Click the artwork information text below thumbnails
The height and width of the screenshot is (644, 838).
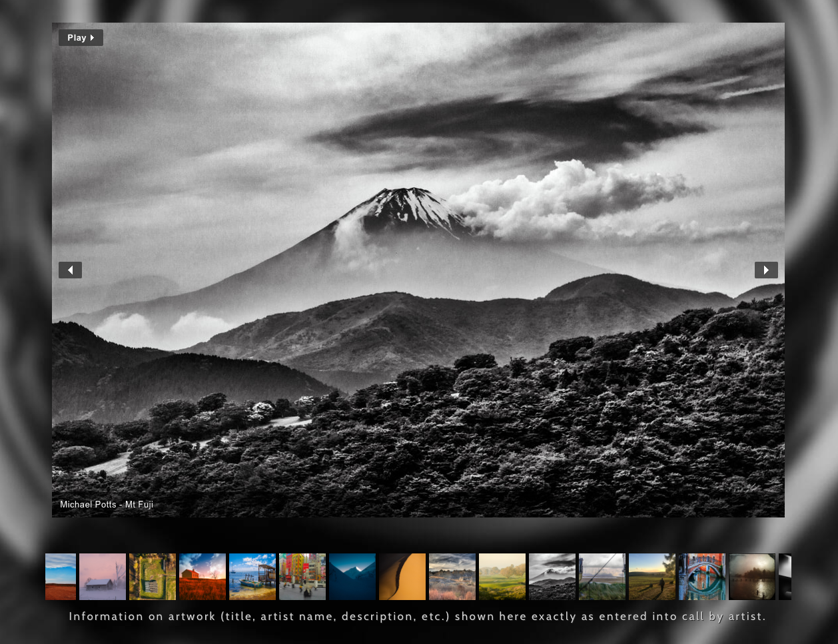click(x=418, y=617)
